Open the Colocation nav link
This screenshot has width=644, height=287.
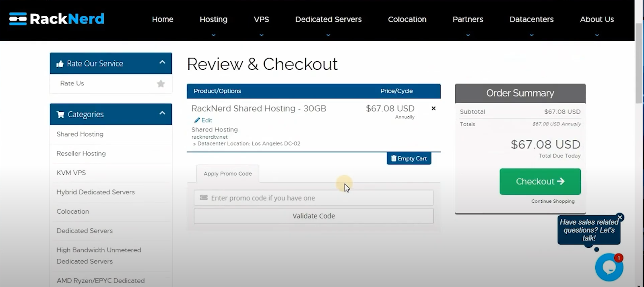(x=407, y=19)
